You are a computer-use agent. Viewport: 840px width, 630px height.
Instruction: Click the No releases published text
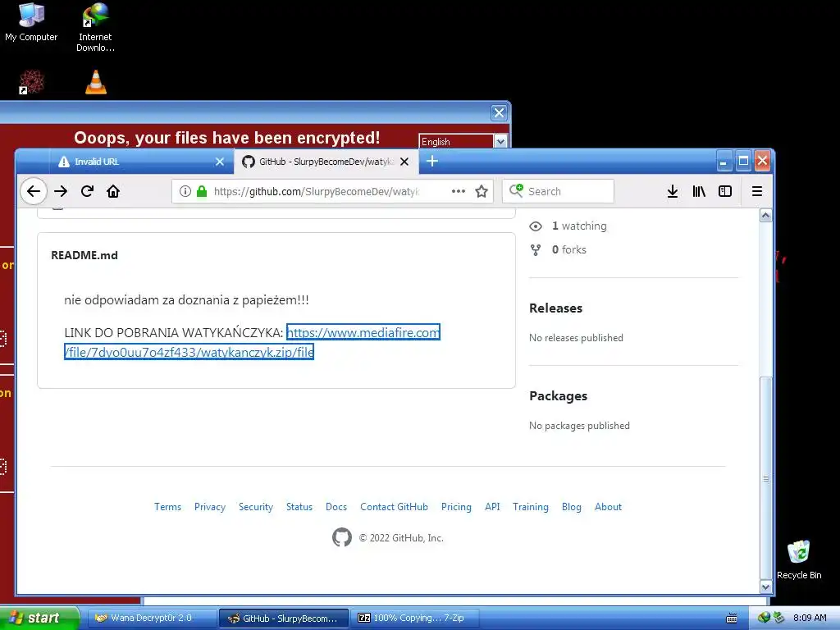point(576,337)
